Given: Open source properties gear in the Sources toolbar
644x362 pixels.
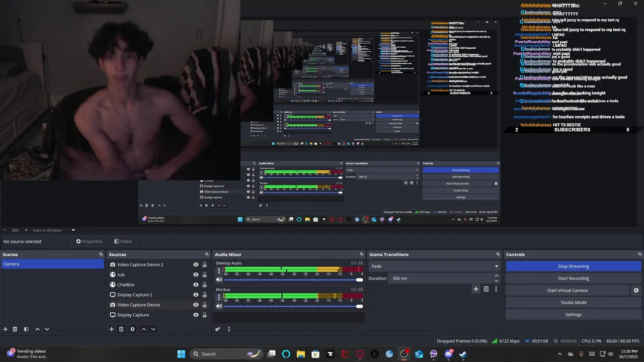Looking at the screenshot, I should 132,329.
